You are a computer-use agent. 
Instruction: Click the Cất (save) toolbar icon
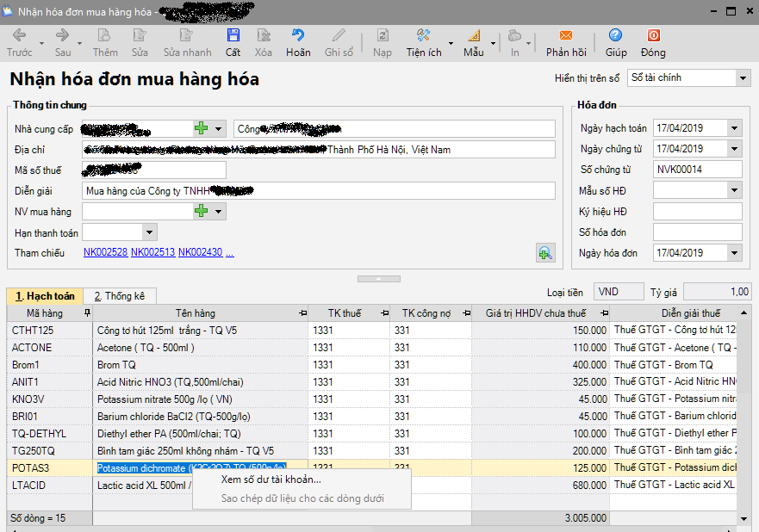(x=233, y=36)
